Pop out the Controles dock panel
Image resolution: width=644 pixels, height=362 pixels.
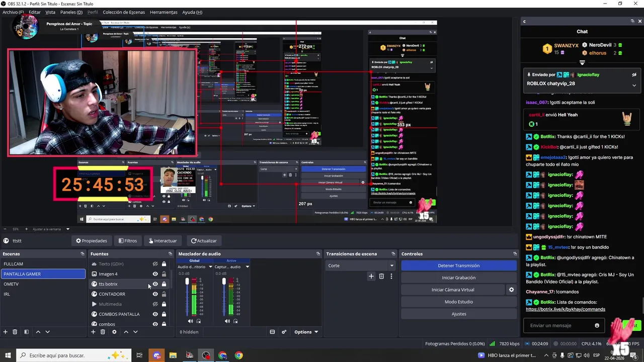click(x=515, y=254)
